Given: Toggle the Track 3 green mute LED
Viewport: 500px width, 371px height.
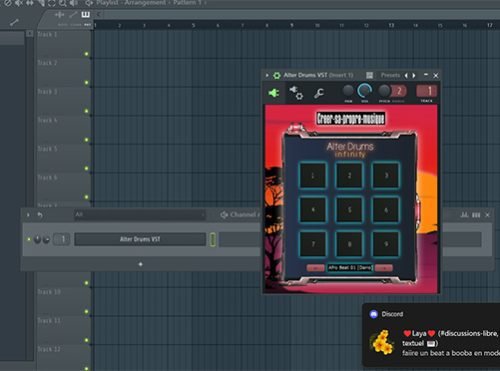Looking at the screenshot, I should pyautogui.click(x=87, y=111).
